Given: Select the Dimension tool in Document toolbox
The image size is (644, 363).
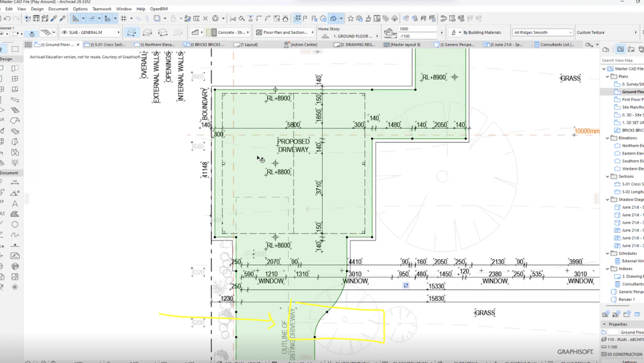Looking at the screenshot, I should (x=15, y=182).
